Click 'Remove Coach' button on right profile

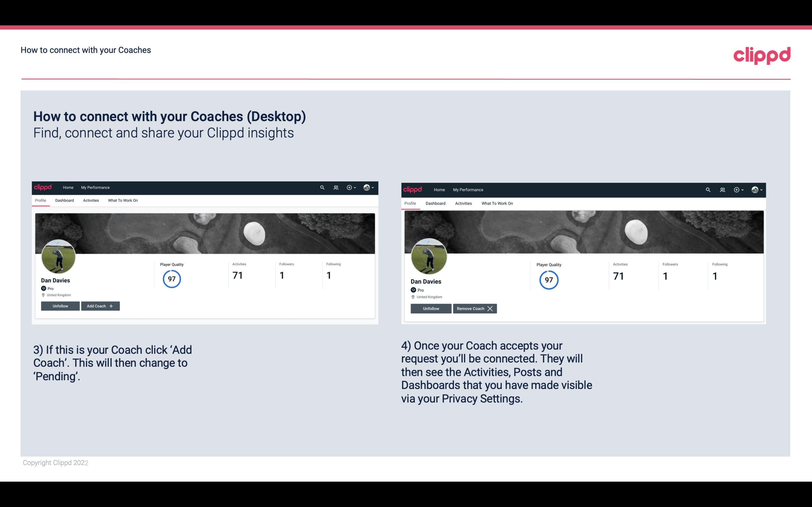[475, 308]
